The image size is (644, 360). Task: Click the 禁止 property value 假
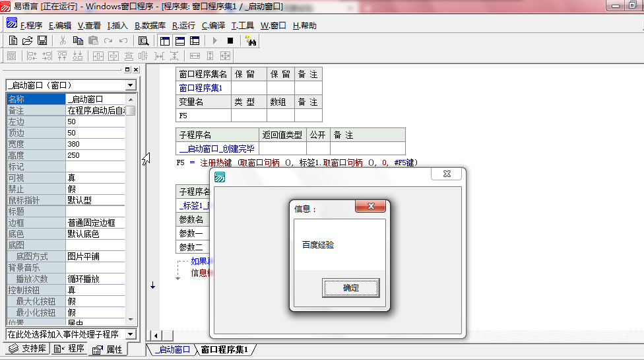coord(95,189)
